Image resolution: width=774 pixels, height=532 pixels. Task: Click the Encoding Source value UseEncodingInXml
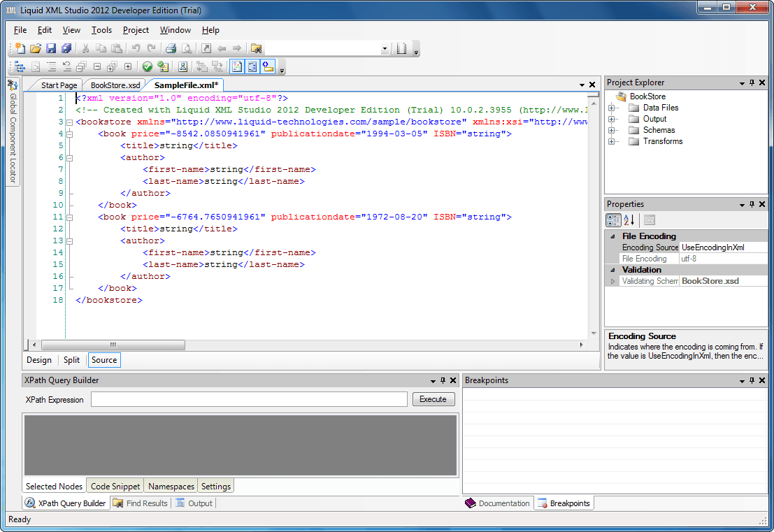point(723,247)
